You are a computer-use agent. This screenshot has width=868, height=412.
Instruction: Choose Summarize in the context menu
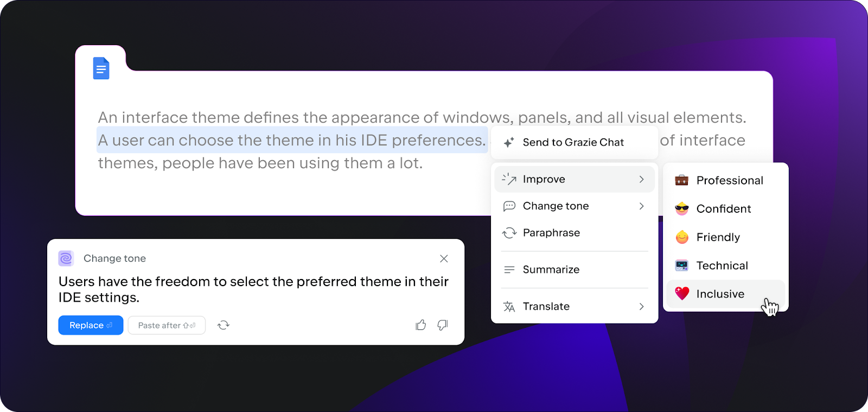575,269
